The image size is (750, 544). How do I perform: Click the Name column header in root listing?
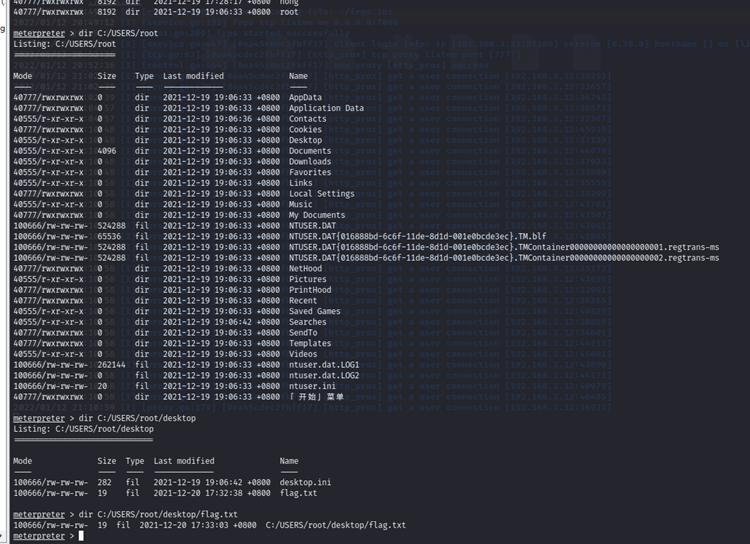tap(298, 76)
